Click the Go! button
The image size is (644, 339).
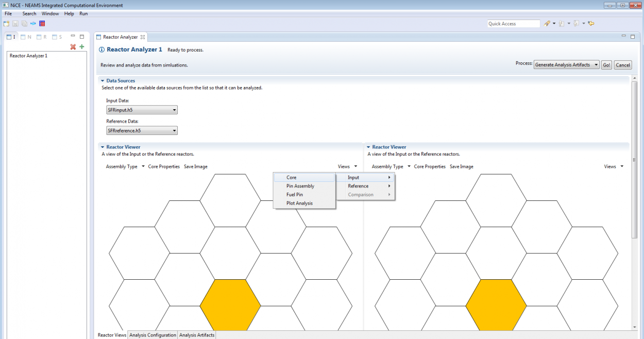[x=606, y=65]
